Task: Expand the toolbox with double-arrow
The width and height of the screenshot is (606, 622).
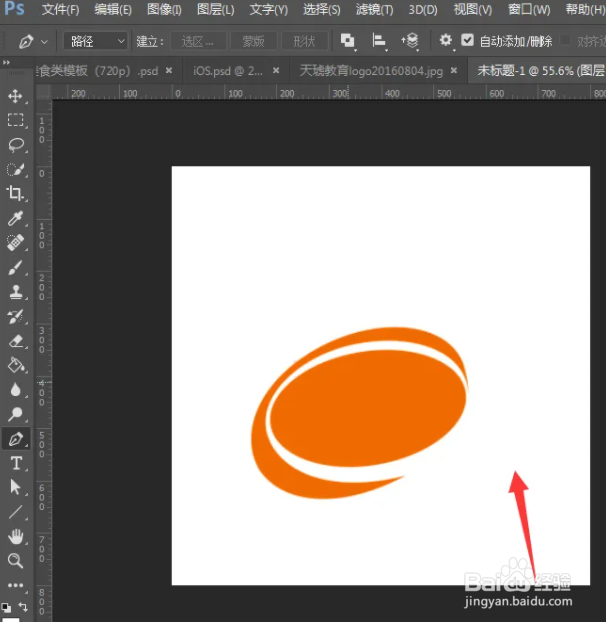Action: tap(6, 63)
